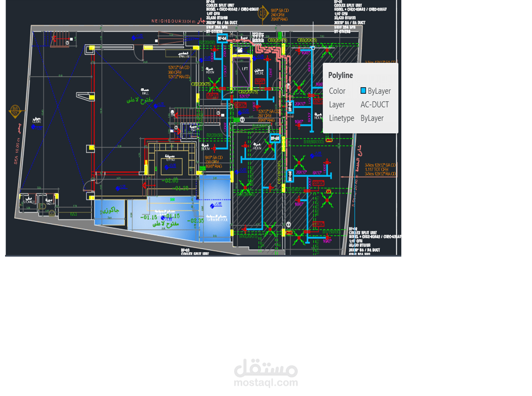The image size is (532, 396).
Task: Click the SHOWER room label
Action: click(29, 201)
